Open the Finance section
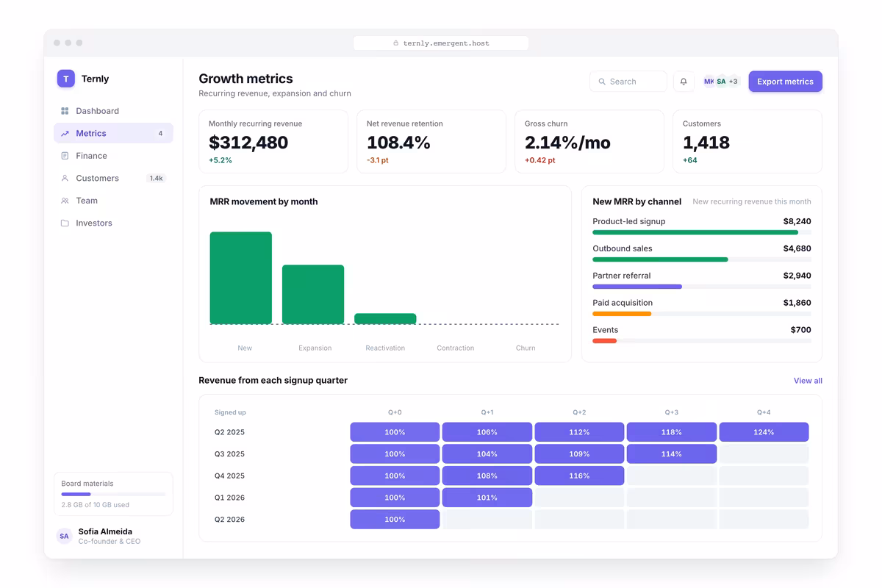The height and width of the screenshot is (588, 882). click(x=113, y=156)
